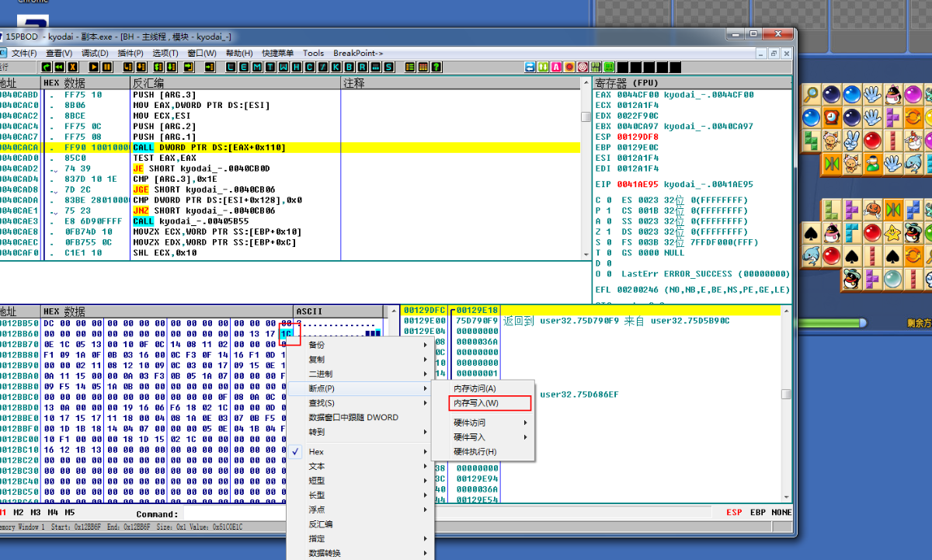
Task: Open the Handles H icon
Action: (296, 67)
